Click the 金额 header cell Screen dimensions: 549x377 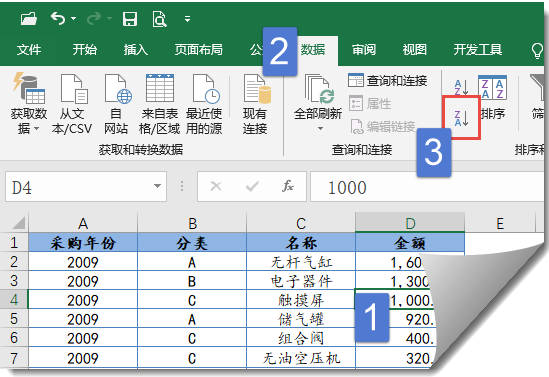point(410,242)
